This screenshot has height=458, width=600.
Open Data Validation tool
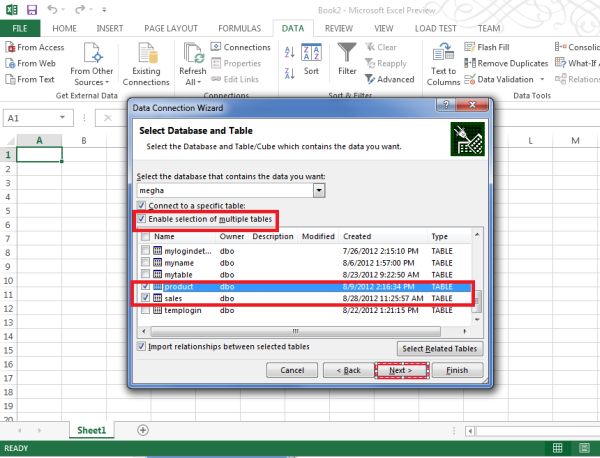click(x=499, y=80)
